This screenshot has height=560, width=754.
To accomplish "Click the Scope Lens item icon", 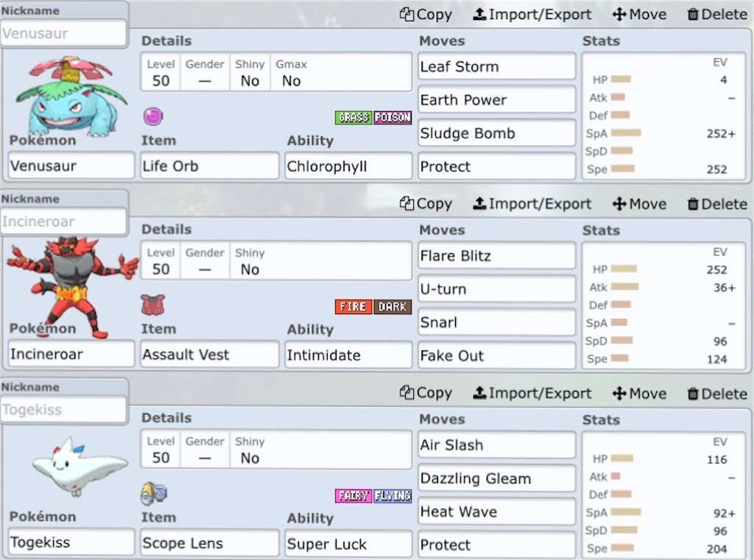I will coord(154,494).
